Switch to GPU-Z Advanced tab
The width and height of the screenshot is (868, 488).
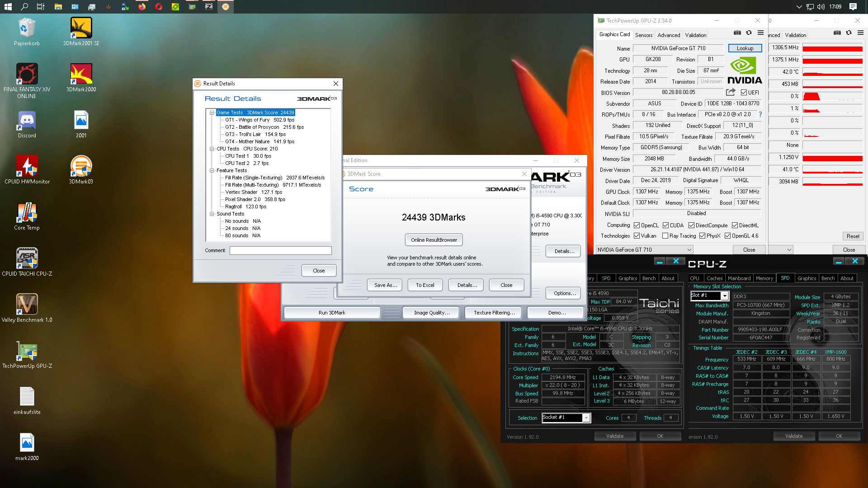[x=669, y=35]
